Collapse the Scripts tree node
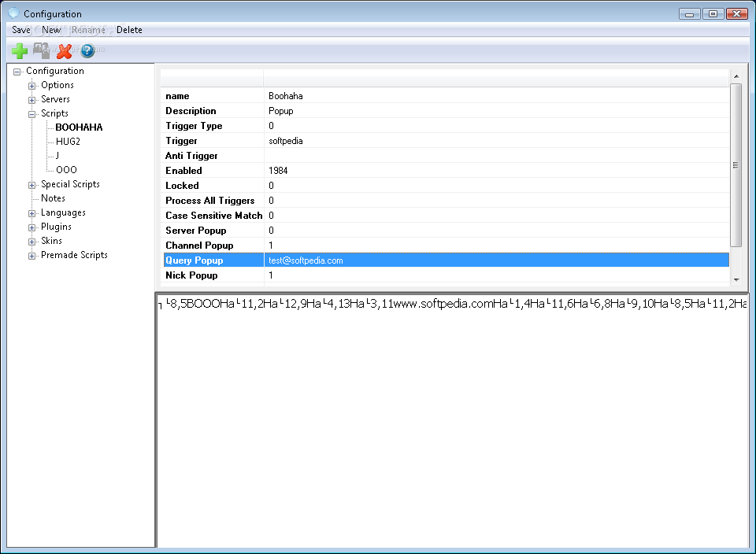 click(x=31, y=114)
